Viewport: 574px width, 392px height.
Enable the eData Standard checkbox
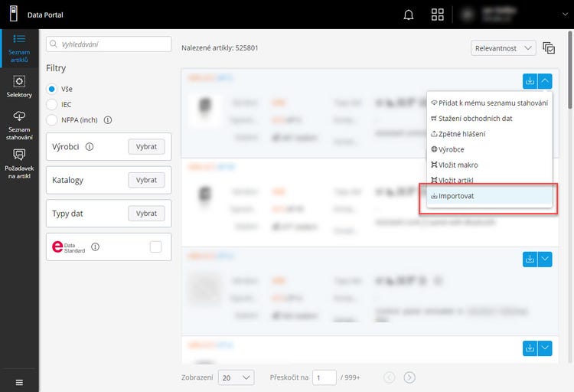coord(155,247)
